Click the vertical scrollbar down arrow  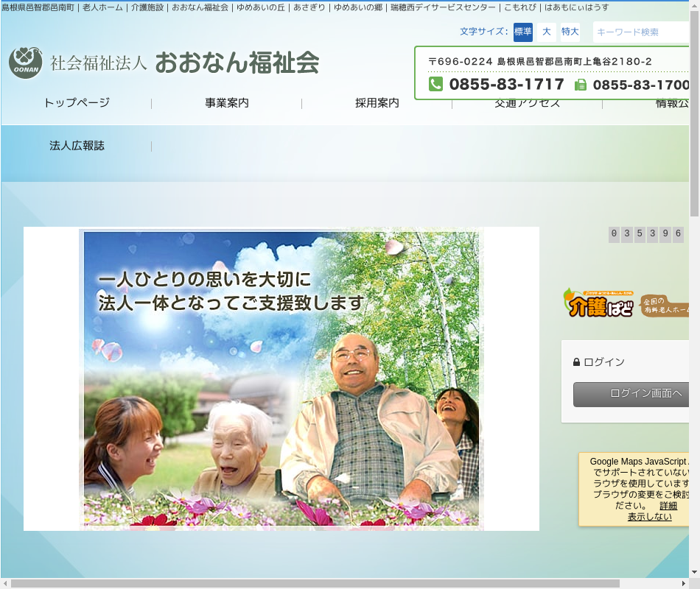click(694, 572)
